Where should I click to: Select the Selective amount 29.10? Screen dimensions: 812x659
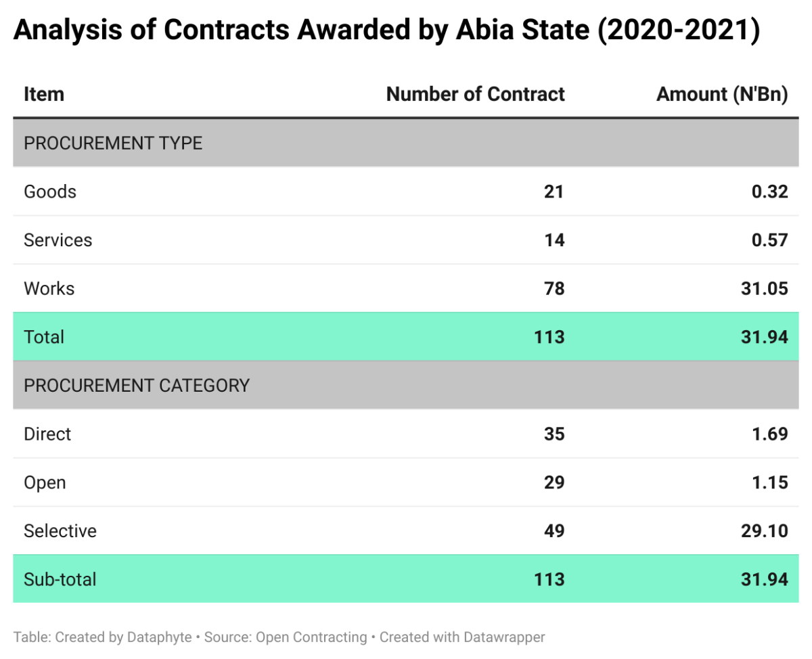click(x=765, y=531)
